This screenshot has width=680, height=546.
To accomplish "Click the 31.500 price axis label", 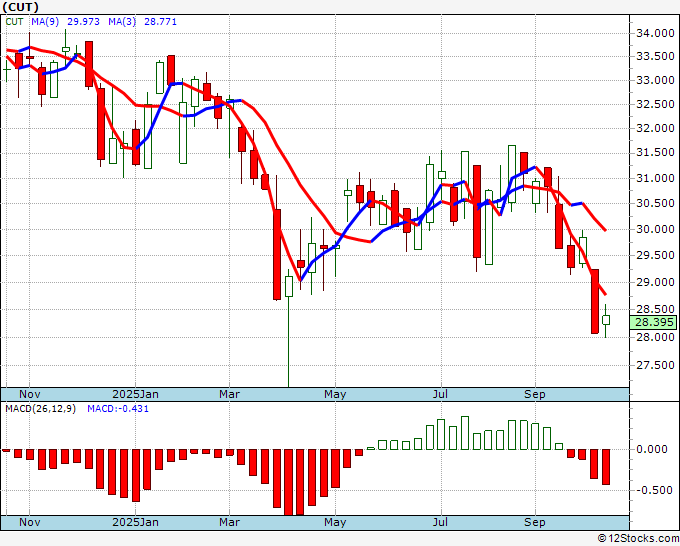I will 655,153.
